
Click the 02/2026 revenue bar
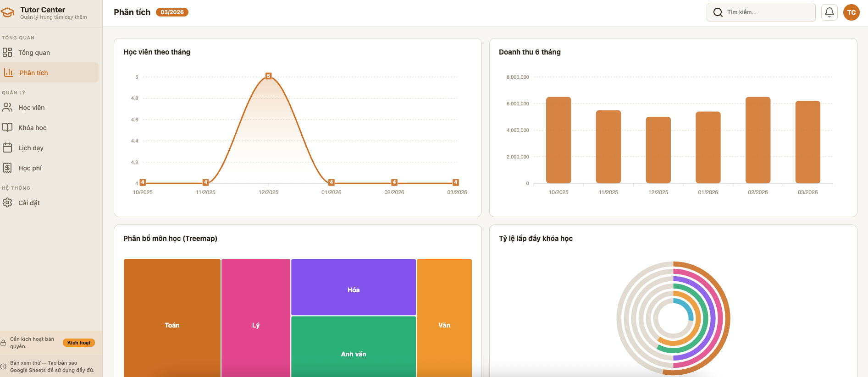click(x=757, y=140)
